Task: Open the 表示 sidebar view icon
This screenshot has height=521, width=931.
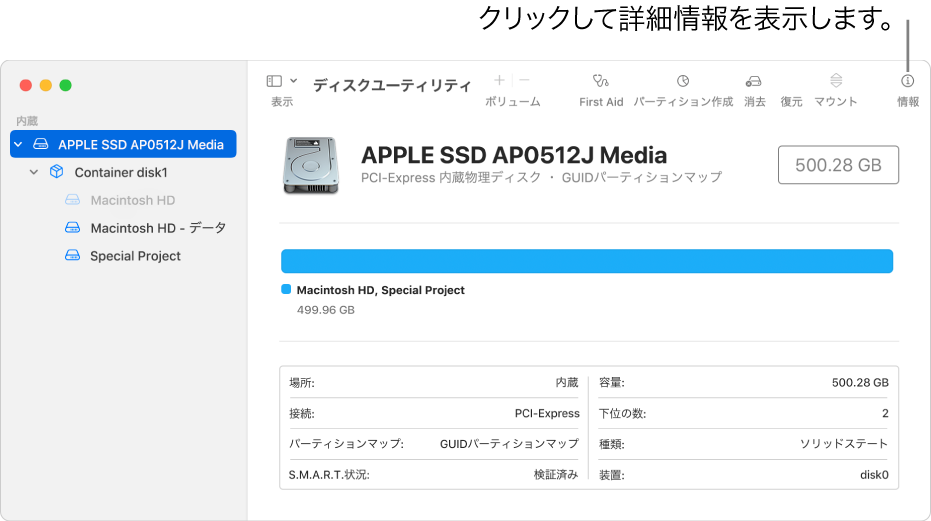Action: coord(274,81)
